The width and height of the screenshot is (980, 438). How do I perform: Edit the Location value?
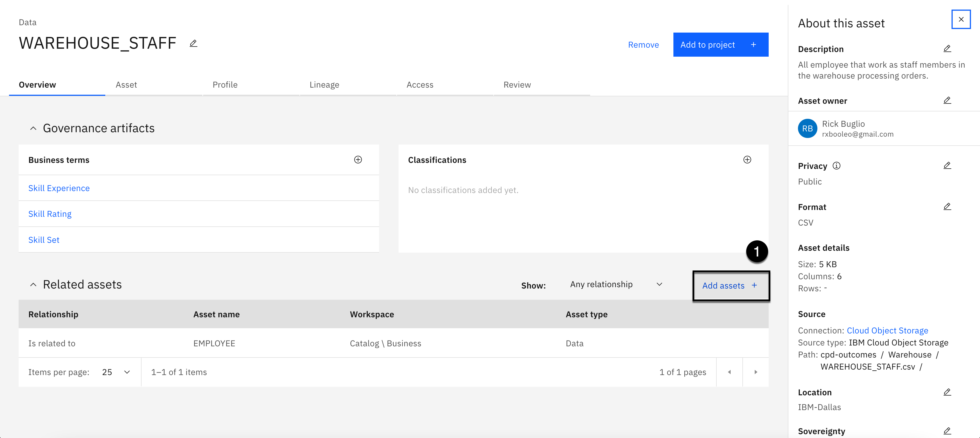(x=947, y=392)
